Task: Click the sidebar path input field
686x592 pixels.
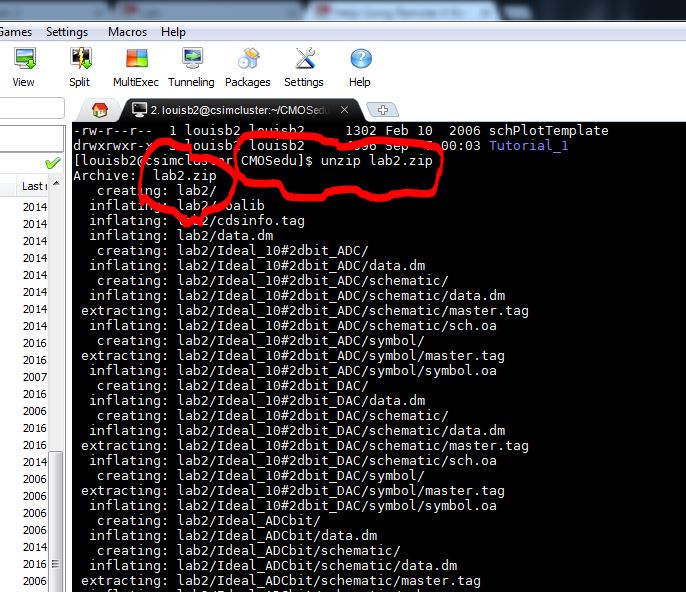Action: pyautogui.click(x=32, y=108)
